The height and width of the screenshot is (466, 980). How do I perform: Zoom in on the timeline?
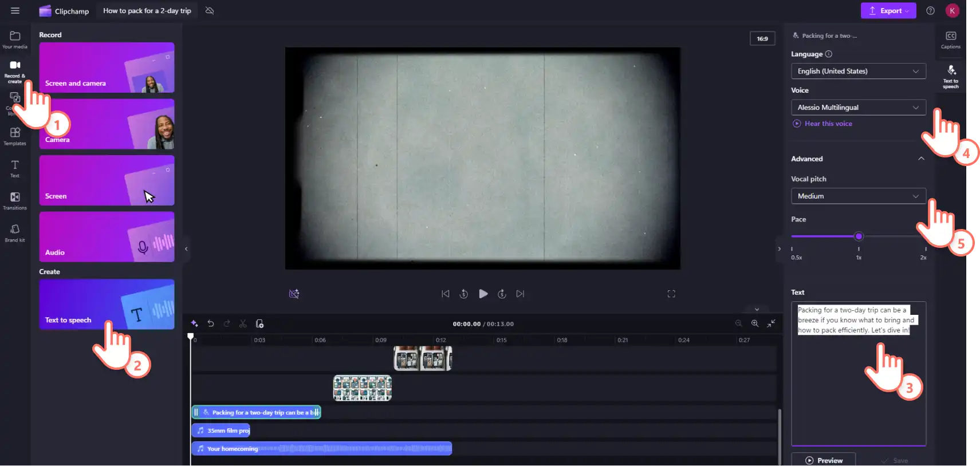(x=755, y=324)
